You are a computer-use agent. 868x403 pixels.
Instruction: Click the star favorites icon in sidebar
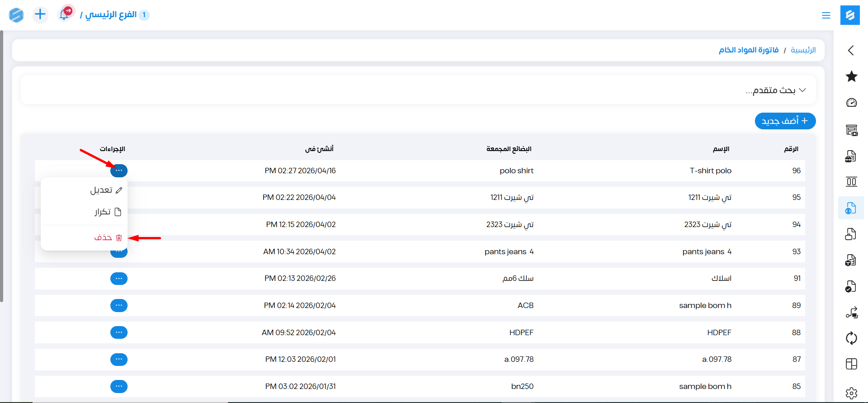point(851,76)
